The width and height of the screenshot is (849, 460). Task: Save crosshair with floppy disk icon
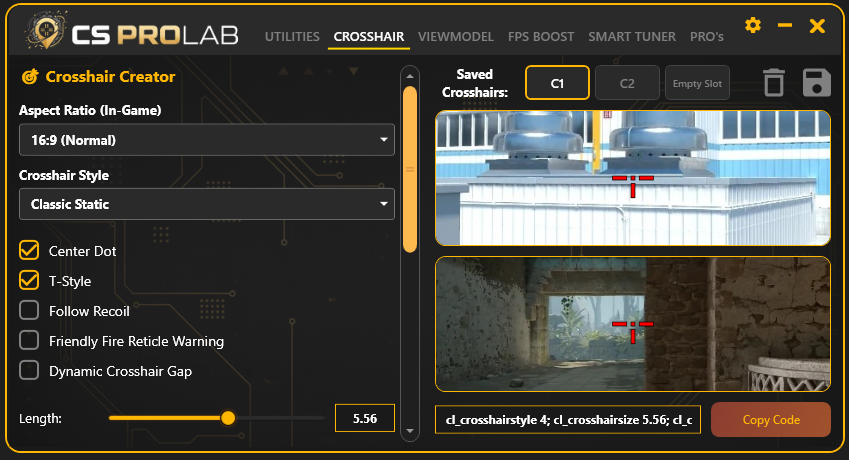[x=817, y=83]
